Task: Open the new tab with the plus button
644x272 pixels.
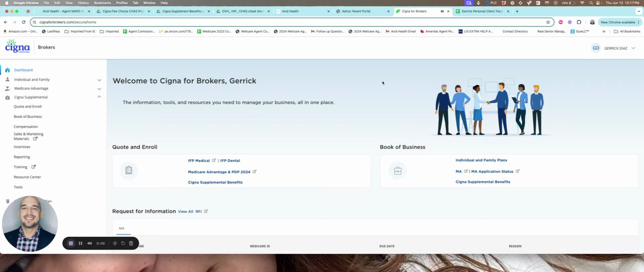Action: pyautogui.click(x=517, y=11)
